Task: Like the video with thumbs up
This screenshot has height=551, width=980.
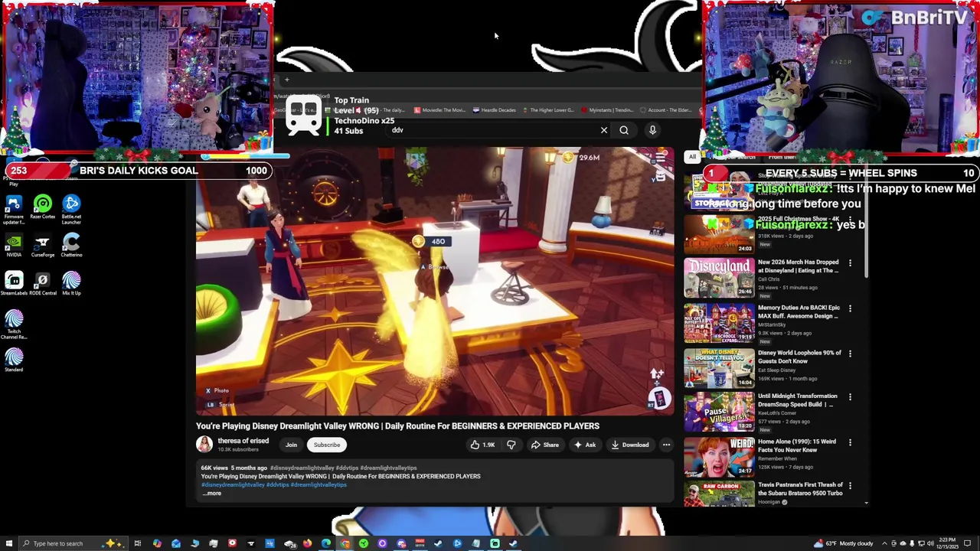Action: pos(482,445)
